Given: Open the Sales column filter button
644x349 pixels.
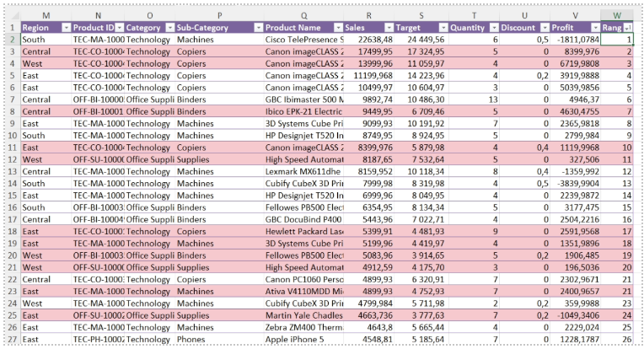Looking at the screenshot, I should click(388, 28).
